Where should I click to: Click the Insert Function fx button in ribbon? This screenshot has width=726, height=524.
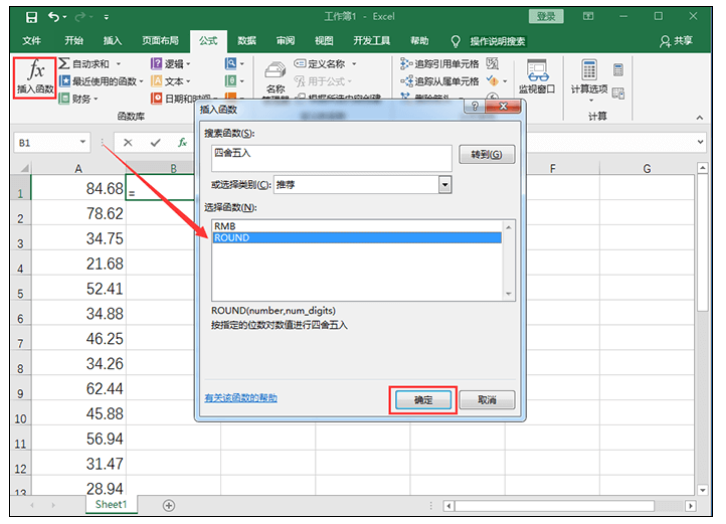point(35,77)
